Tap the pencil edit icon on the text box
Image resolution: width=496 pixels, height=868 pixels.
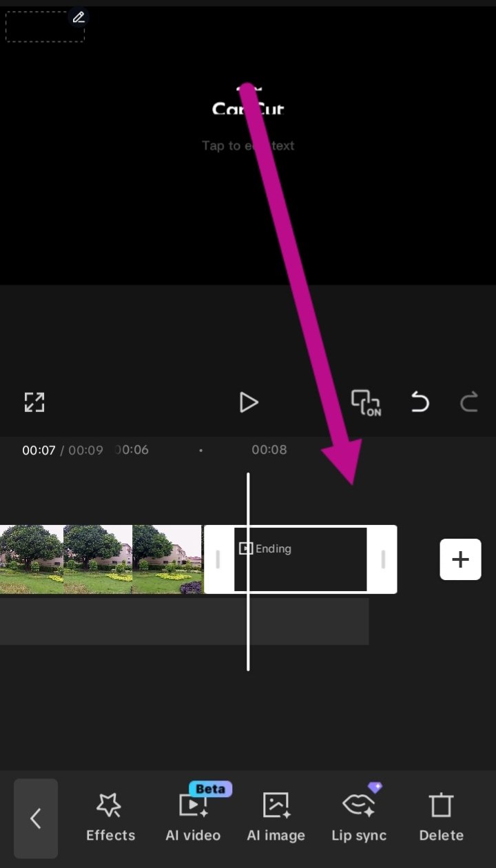(79, 17)
